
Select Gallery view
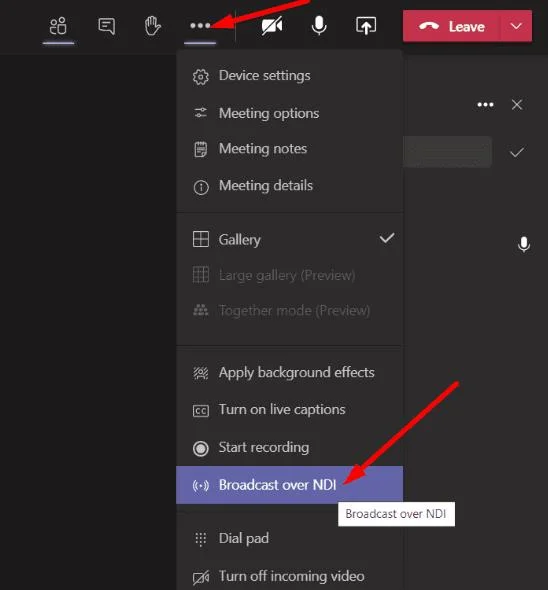[289, 239]
